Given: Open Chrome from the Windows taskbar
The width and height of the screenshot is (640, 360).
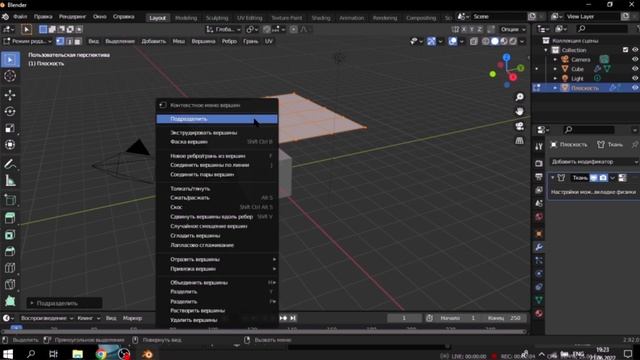Looking at the screenshot, I should click(101, 354).
